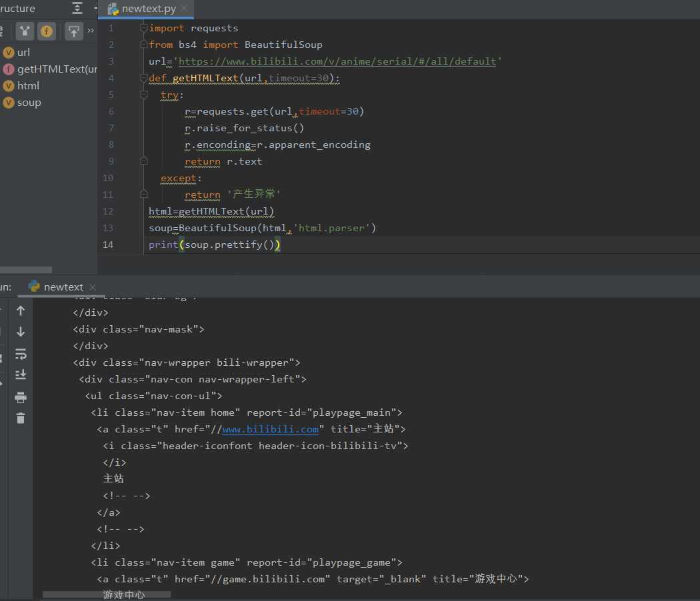Viewport: 700px width, 601px height.
Task: Click the V icon beside url
Action: click(9, 52)
